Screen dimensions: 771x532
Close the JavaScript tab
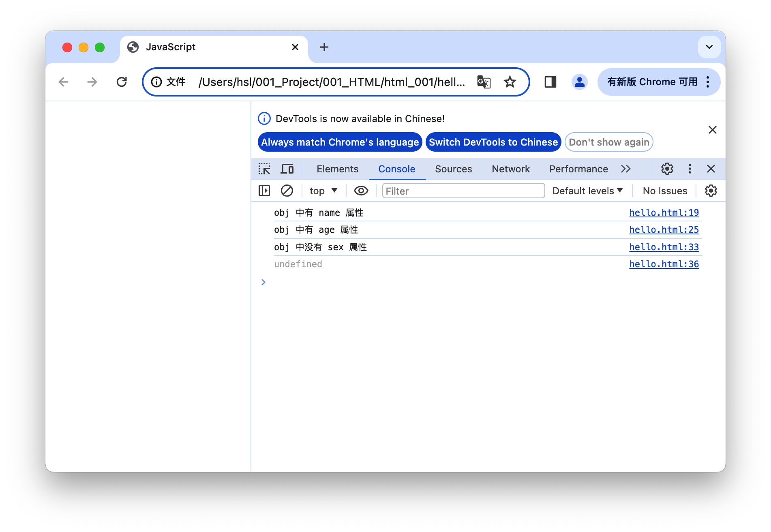[295, 47]
